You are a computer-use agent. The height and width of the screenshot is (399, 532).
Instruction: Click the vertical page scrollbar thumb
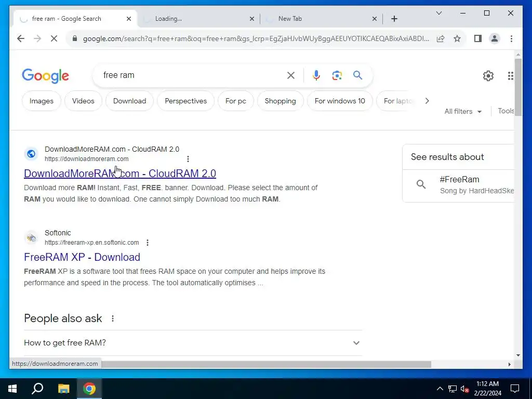pos(518,87)
